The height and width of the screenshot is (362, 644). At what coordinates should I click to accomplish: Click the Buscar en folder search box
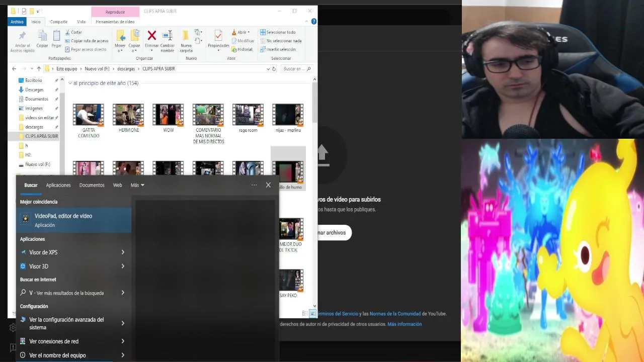click(297, 69)
